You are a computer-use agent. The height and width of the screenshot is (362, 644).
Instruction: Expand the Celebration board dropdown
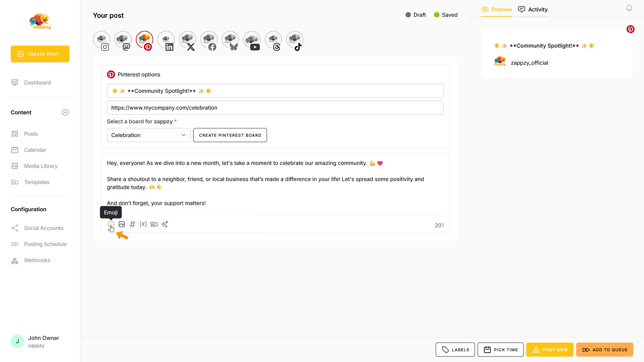point(149,135)
